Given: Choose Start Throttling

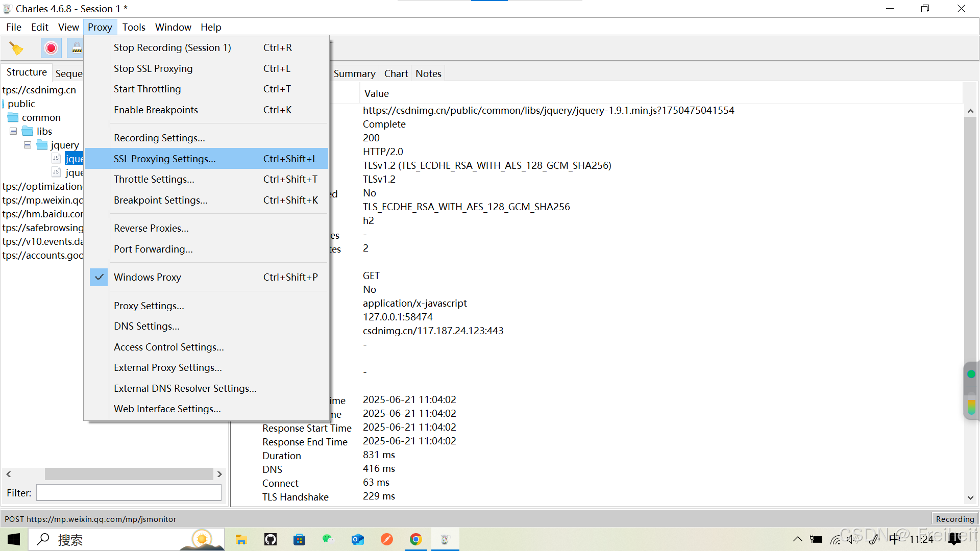Looking at the screenshot, I should [206, 89].
